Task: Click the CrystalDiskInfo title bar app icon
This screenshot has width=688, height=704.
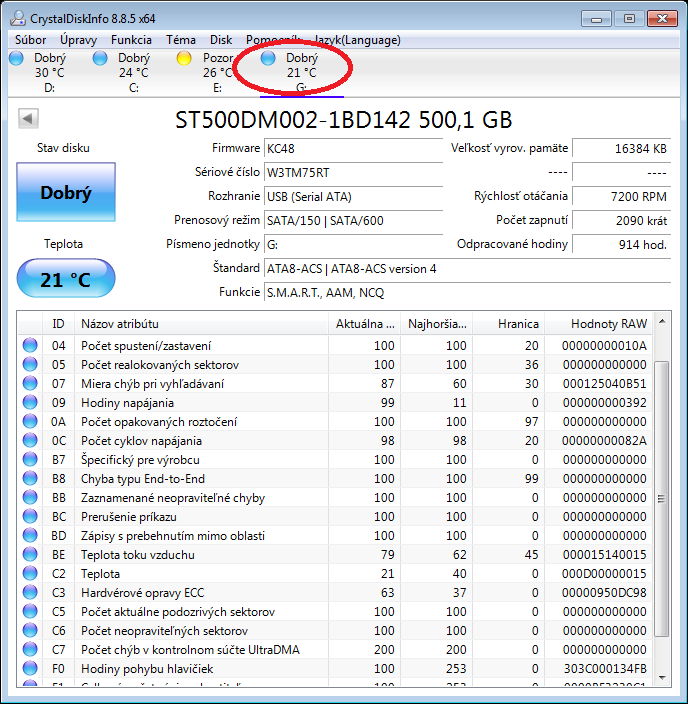Action: 18,18
